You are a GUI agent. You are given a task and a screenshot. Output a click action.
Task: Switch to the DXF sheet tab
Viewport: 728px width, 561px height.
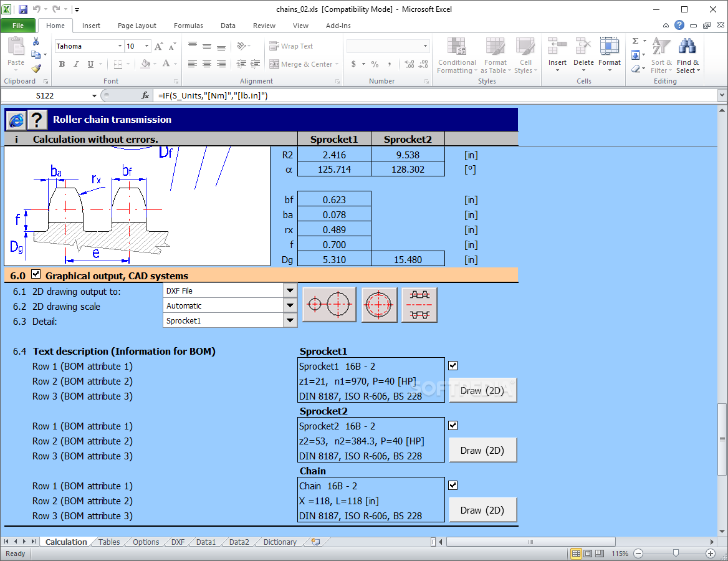point(178,542)
